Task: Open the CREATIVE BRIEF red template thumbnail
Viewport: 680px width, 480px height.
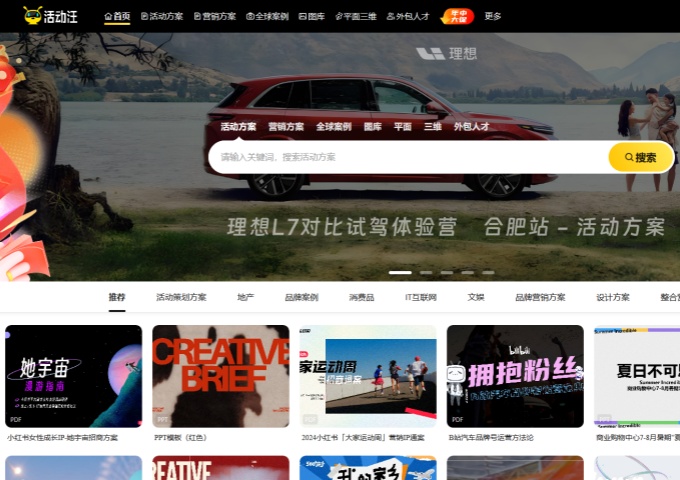Action: point(221,376)
